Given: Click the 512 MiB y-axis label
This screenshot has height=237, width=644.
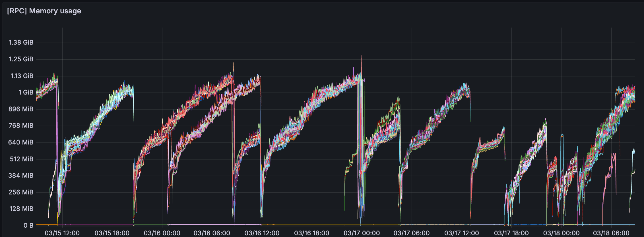Looking at the screenshot, I should 22,159.
